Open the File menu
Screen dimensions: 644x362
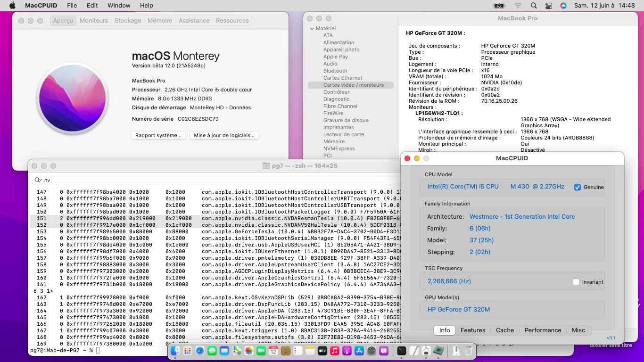[72, 5]
